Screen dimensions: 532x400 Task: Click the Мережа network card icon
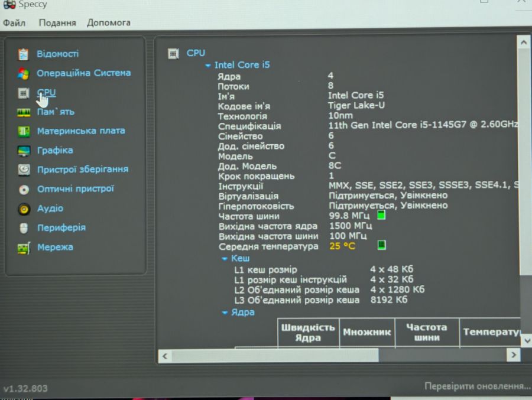(24, 248)
